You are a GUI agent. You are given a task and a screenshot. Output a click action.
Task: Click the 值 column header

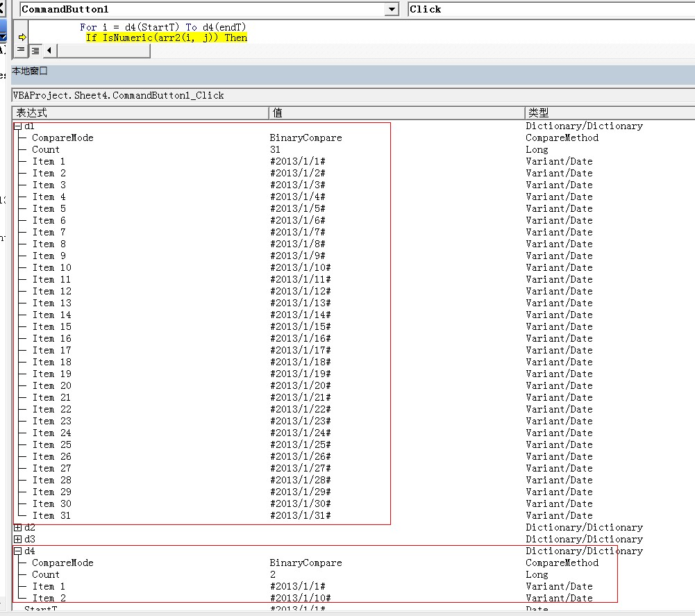pos(396,113)
